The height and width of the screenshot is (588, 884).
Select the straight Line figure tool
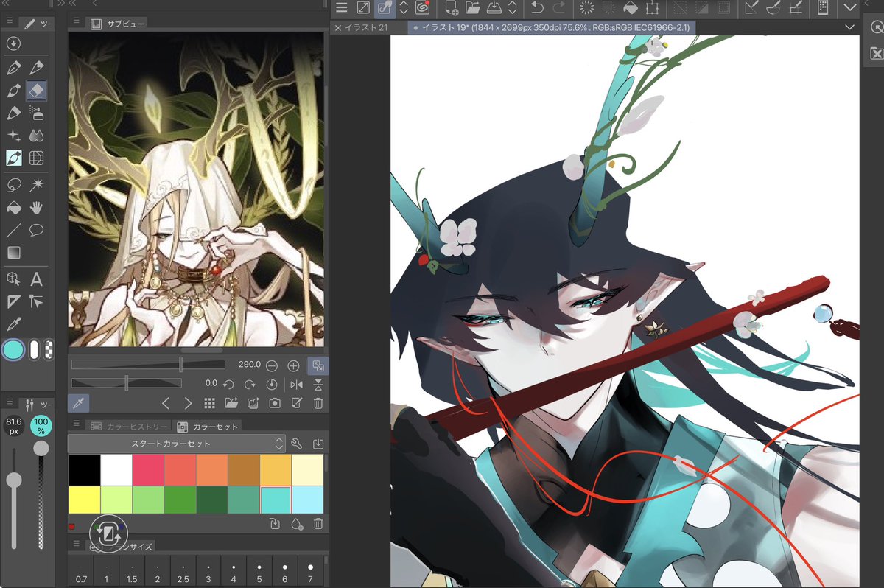[x=13, y=231]
